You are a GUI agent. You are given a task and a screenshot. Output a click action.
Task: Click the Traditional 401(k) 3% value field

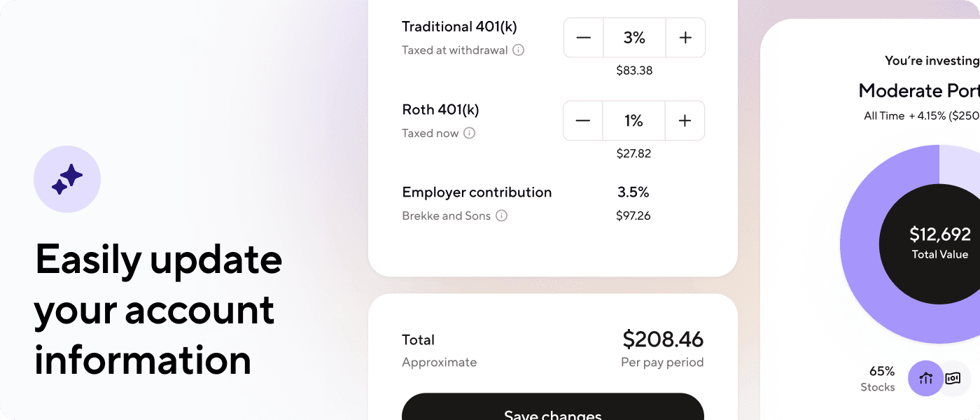tap(634, 38)
